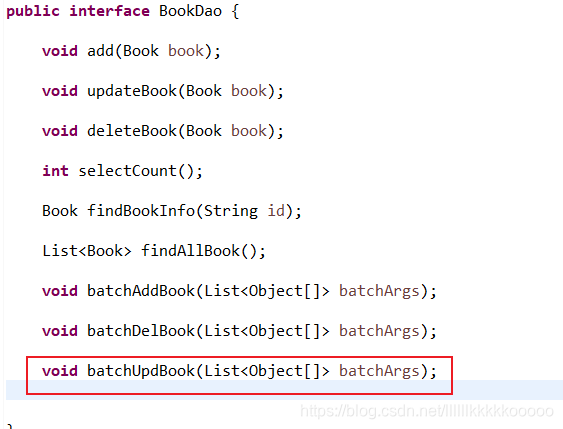Click the 'id' parameter of findBookInfo

click(x=276, y=211)
